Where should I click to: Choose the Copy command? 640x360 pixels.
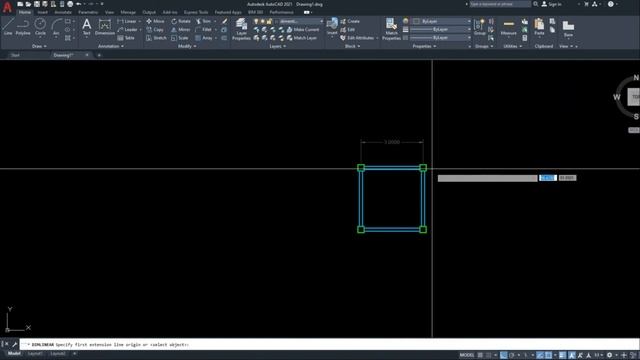(x=155, y=29)
